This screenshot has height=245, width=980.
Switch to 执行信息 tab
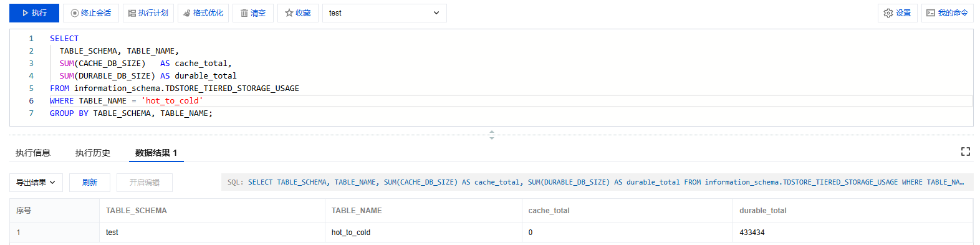pos(33,153)
